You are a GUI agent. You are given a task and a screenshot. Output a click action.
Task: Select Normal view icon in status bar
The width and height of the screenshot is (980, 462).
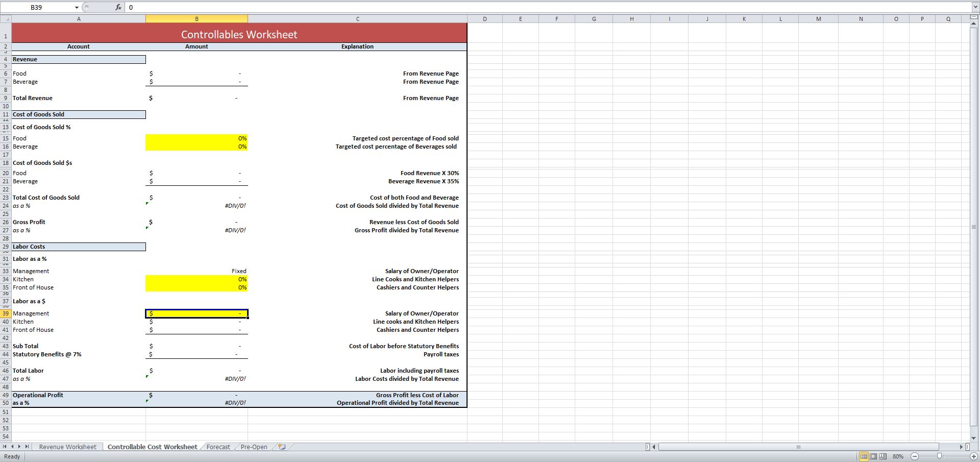(864, 456)
